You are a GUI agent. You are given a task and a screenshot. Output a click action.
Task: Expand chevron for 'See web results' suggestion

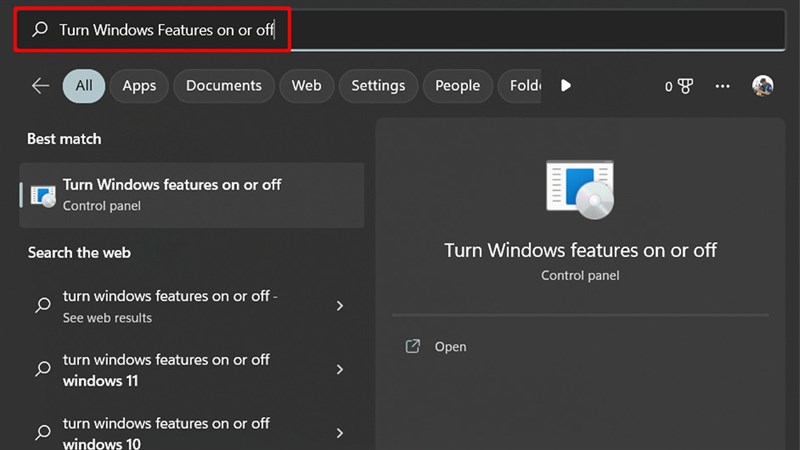[340, 306]
